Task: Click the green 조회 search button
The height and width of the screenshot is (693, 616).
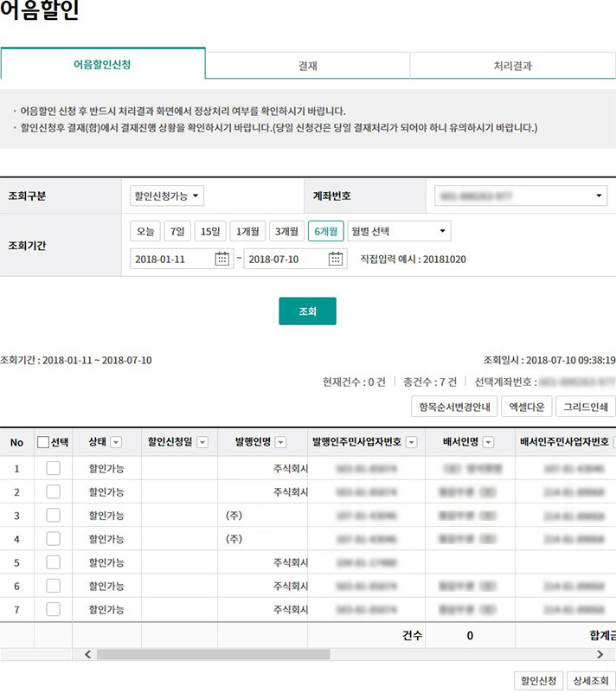Action: click(307, 311)
